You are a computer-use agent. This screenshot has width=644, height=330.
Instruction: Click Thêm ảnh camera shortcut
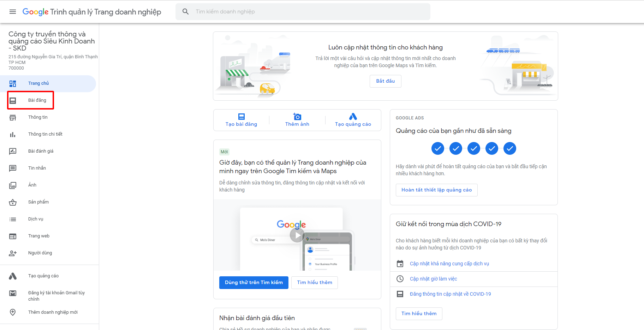(297, 120)
